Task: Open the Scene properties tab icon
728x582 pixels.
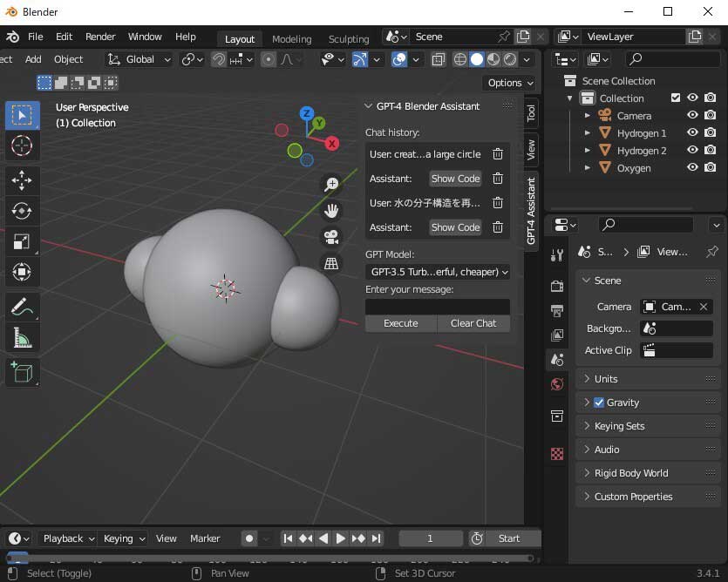Action: 557,359
